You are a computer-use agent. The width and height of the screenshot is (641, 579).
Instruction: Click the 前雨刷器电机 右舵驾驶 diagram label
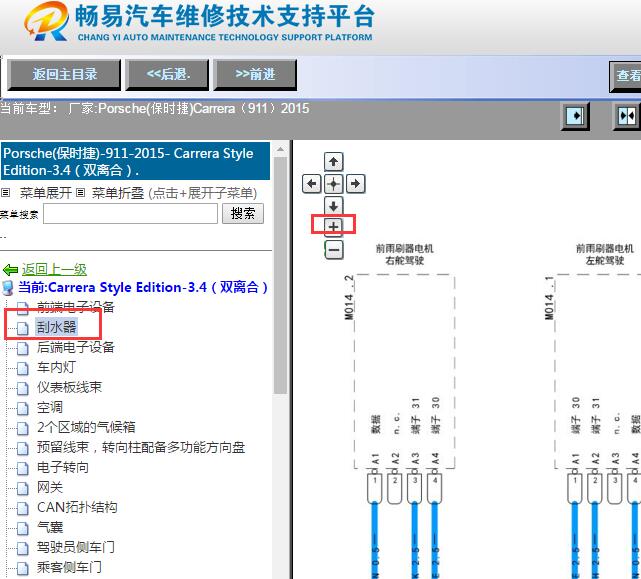(404, 254)
